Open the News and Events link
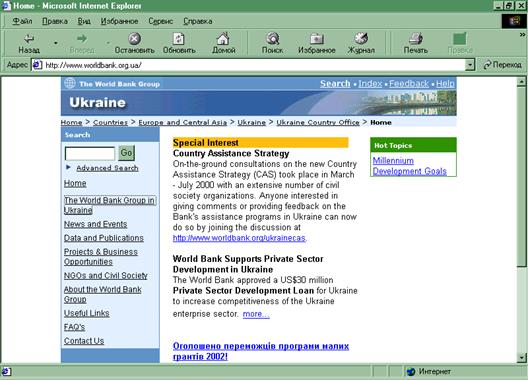The image size is (528, 380). click(96, 224)
